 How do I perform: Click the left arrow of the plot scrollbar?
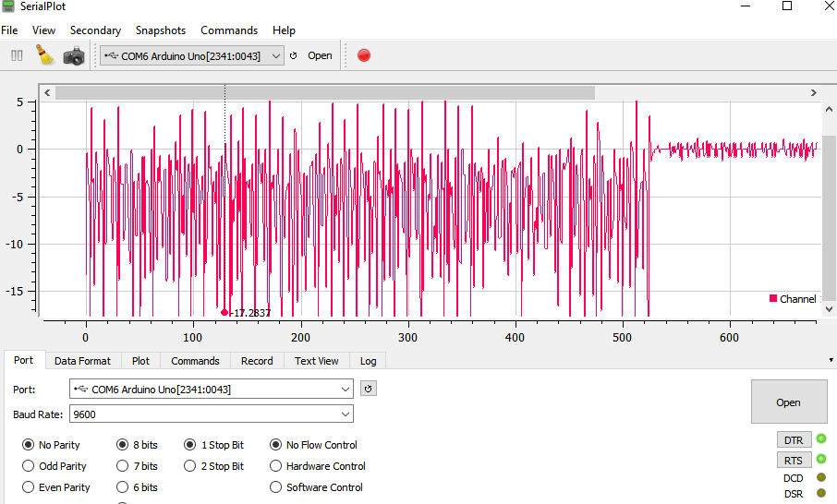point(47,93)
